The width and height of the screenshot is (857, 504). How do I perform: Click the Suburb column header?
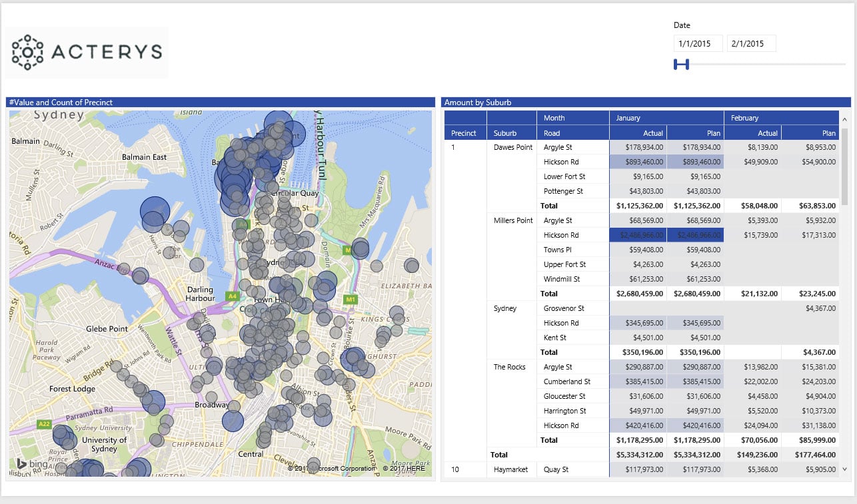click(x=505, y=132)
